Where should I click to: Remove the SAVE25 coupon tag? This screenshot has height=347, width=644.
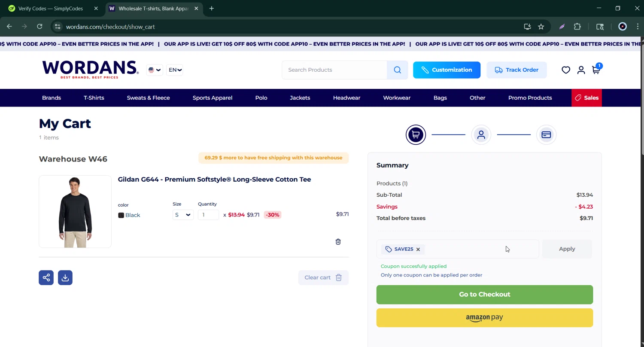pyautogui.click(x=418, y=249)
